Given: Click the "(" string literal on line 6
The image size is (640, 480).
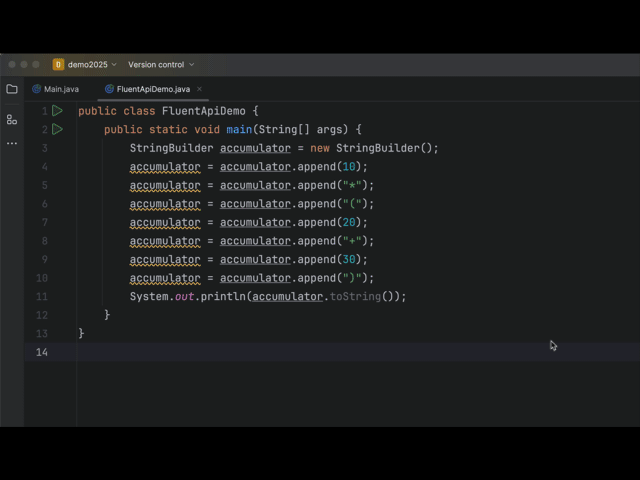Looking at the screenshot, I should click(x=352, y=204).
